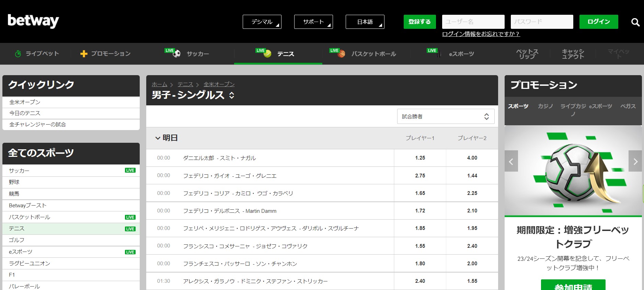Open the ベットスリップ menu item
The image size is (644, 290).
527,54
